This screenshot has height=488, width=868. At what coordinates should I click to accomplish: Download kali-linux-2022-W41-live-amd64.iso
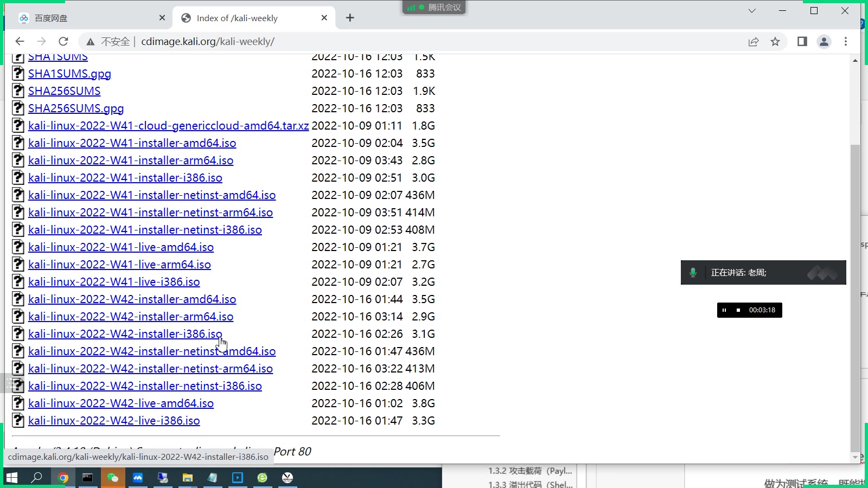[x=121, y=247]
